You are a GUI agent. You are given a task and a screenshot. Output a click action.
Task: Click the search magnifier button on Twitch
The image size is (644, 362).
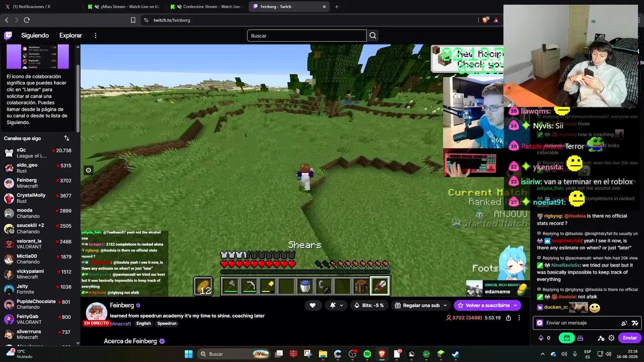(x=373, y=36)
